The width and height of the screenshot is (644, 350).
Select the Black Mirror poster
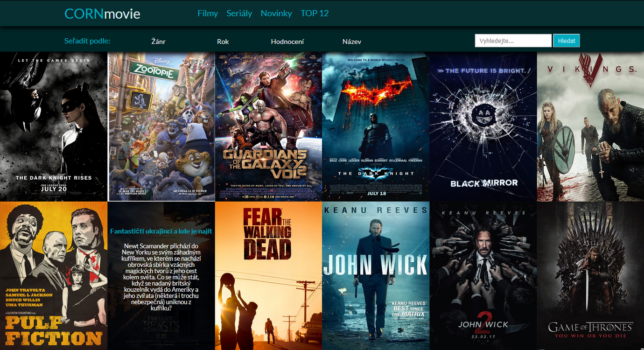(483, 126)
